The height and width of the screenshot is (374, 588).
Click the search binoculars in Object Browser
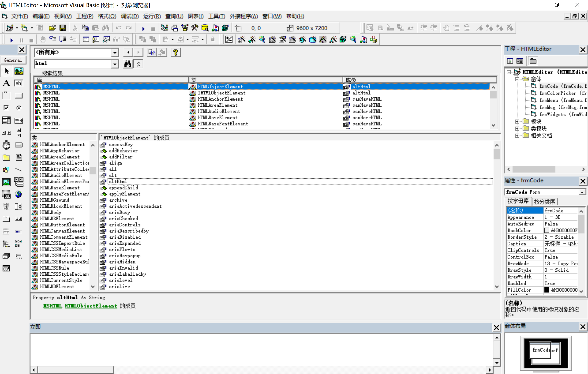pos(128,64)
